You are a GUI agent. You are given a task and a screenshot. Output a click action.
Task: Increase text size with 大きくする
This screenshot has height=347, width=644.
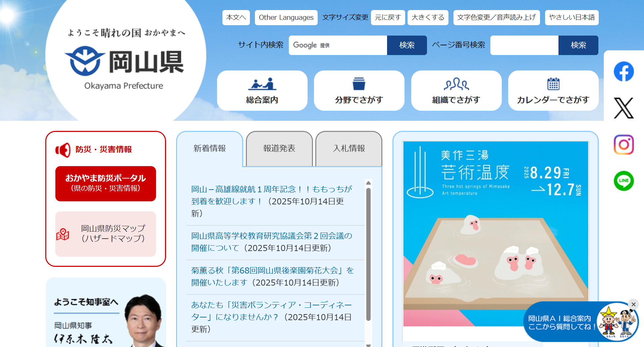pos(428,17)
